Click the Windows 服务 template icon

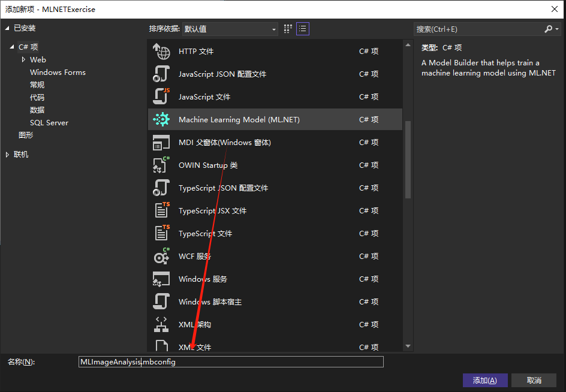(x=161, y=279)
